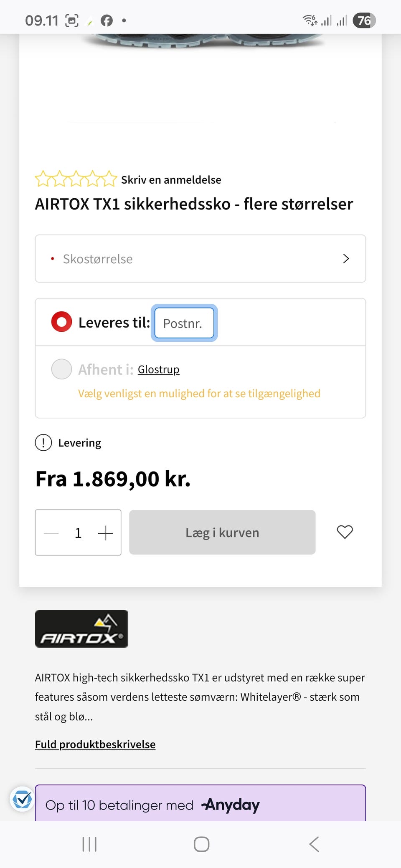This screenshot has height=868, width=401.
Task: Click the yellow star rating
Action: pos(76,179)
